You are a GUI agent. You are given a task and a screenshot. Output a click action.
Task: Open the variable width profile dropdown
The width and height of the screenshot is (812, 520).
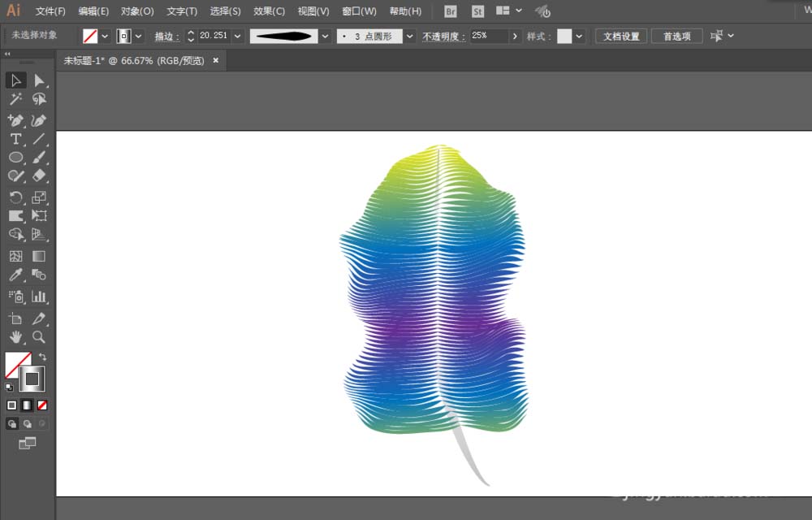pos(325,36)
